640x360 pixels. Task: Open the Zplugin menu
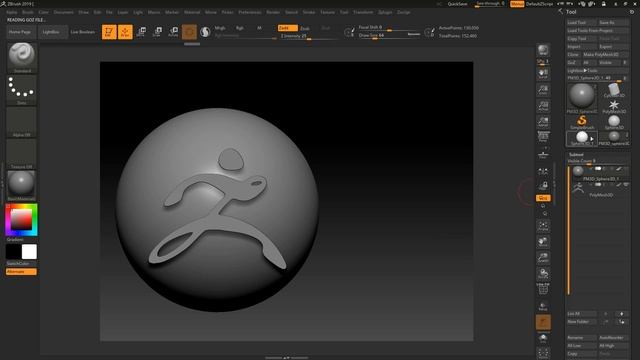(x=385, y=12)
